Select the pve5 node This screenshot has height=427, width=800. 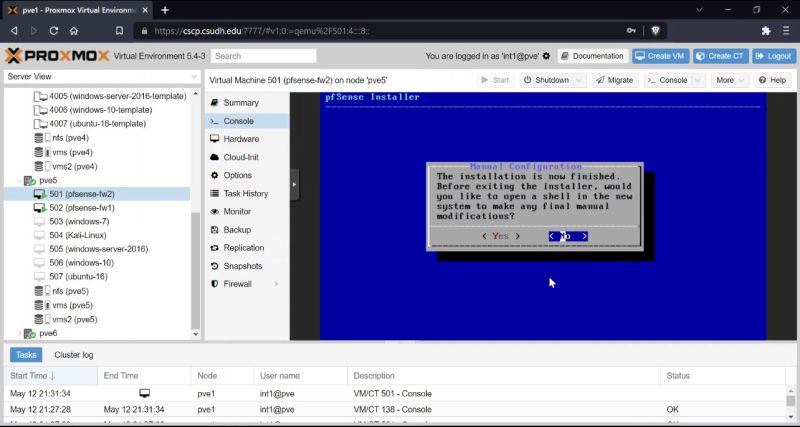pos(41,180)
